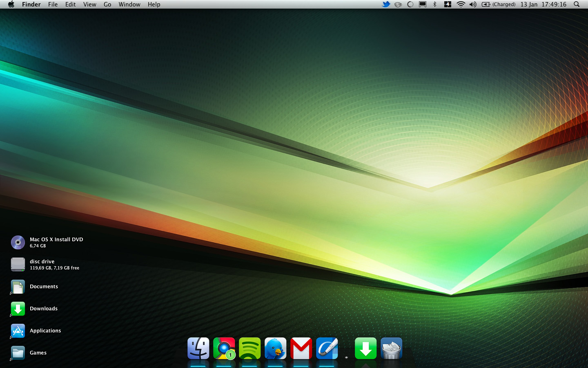The height and width of the screenshot is (368, 588).
Task: Show the battery Charged status menu
Action: tap(499, 4)
